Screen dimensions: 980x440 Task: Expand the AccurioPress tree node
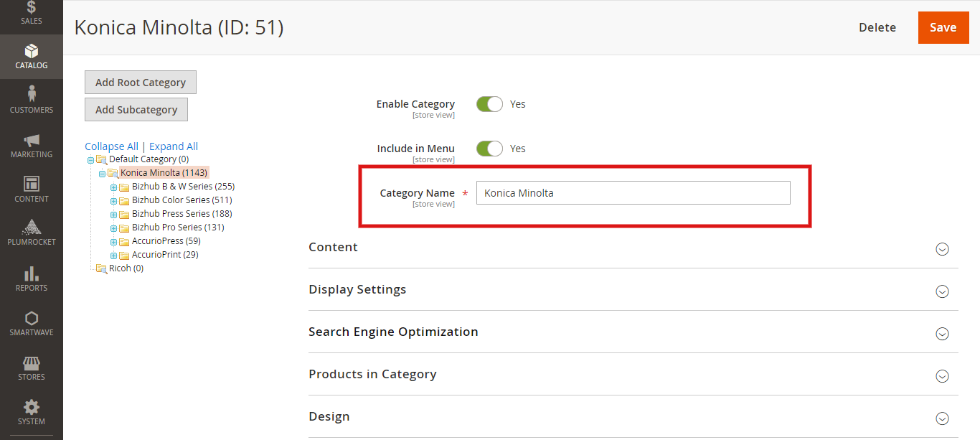113,241
